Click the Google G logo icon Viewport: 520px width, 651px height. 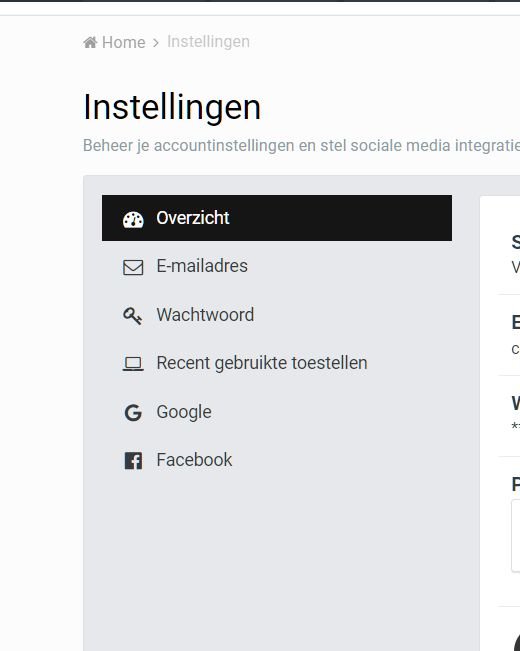tap(133, 413)
